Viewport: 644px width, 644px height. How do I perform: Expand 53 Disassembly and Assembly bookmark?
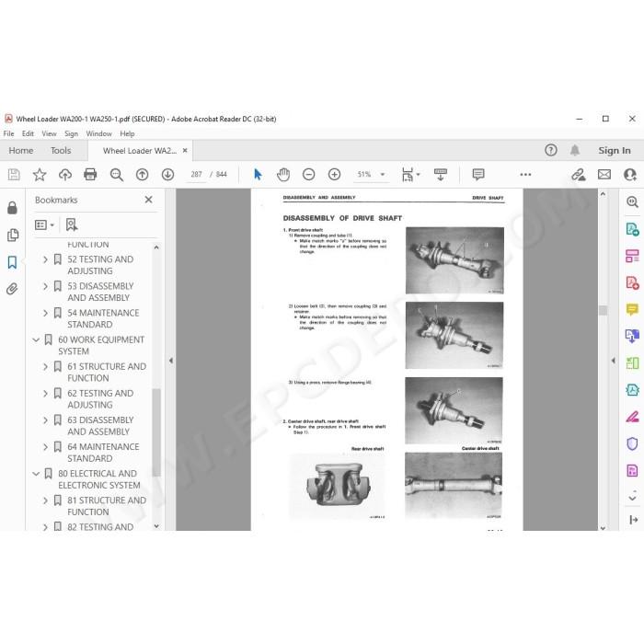pos(45,286)
